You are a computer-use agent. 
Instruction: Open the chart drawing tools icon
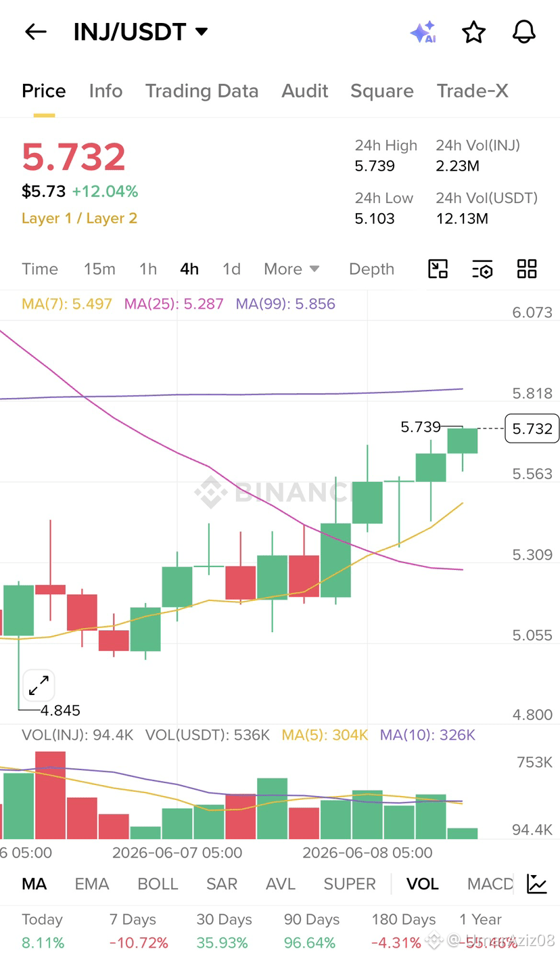coord(438,269)
